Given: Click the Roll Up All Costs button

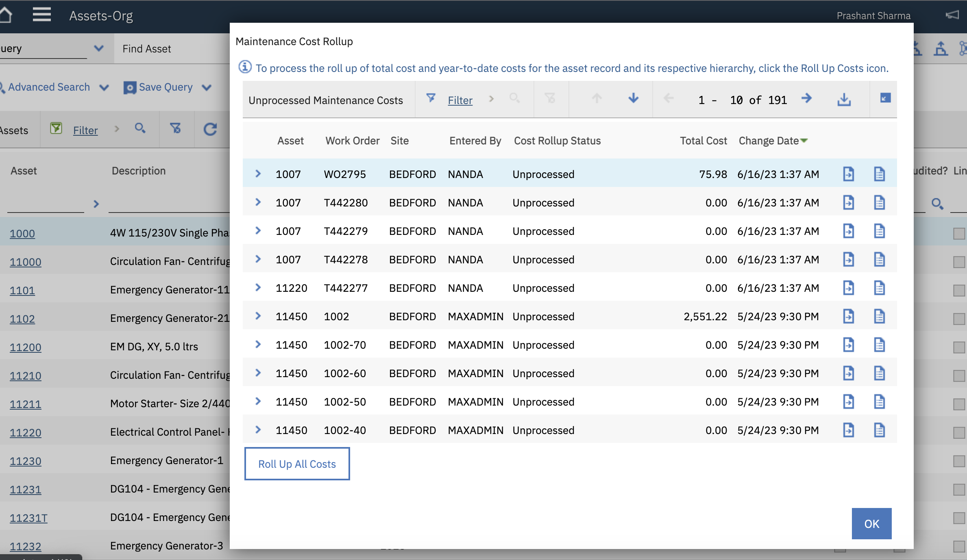Looking at the screenshot, I should tap(297, 464).
